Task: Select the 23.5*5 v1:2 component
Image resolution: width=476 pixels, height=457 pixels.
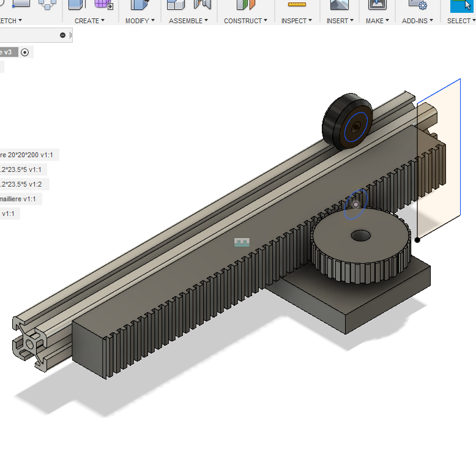Action: point(22,184)
